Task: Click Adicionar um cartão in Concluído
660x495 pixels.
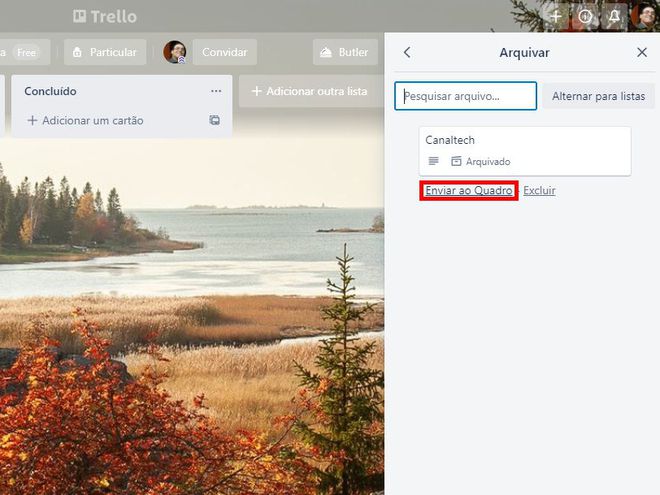Action: 85,120
